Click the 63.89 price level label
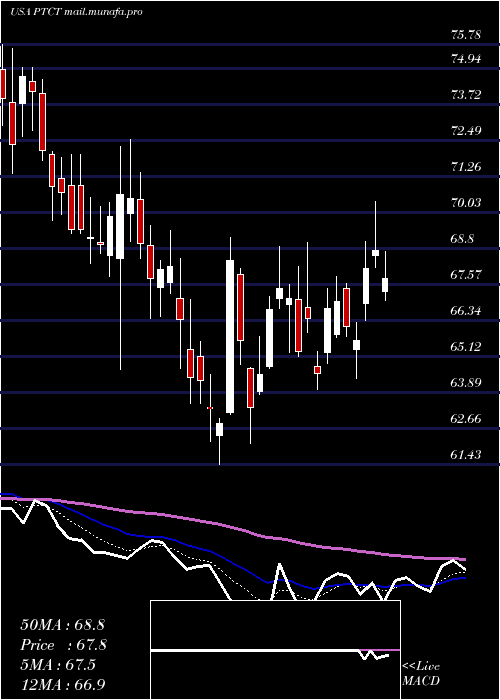This screenshot has width=500, height=700. (466, 383)
